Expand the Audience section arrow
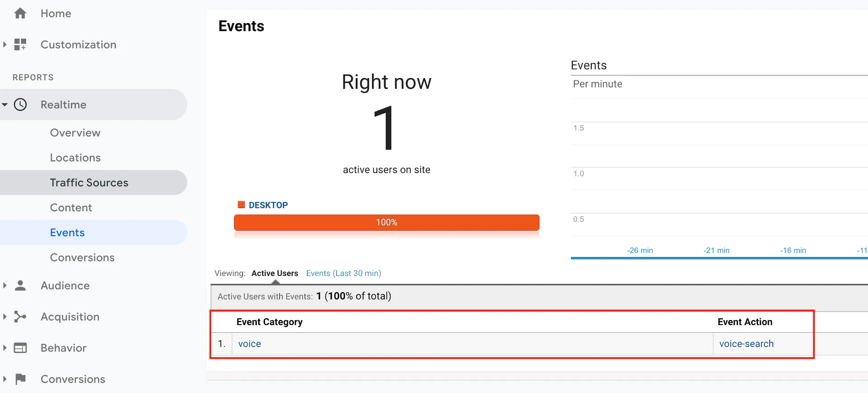 point(5,285)
